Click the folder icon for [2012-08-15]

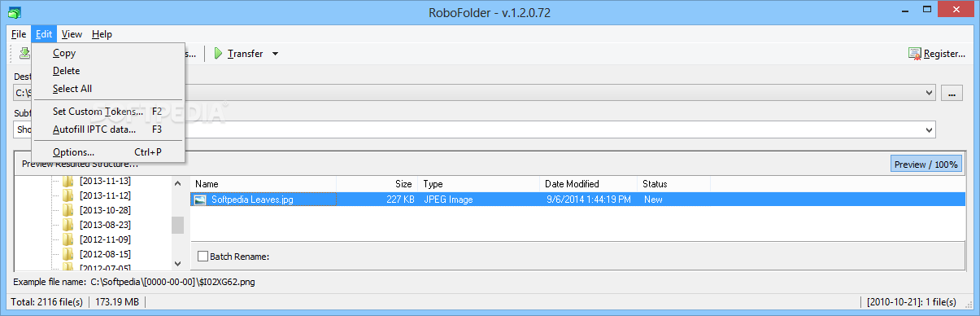(68, 254)
